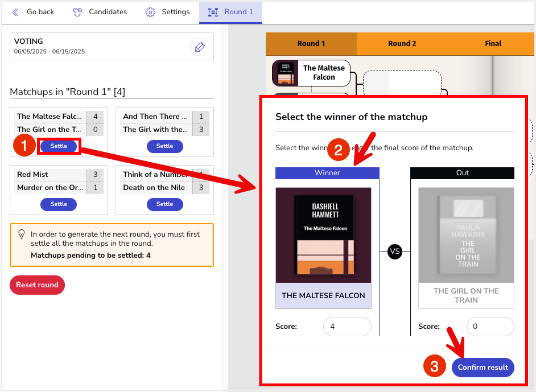
Task: Settle the And Then There matchup
Action: [165, 146]
